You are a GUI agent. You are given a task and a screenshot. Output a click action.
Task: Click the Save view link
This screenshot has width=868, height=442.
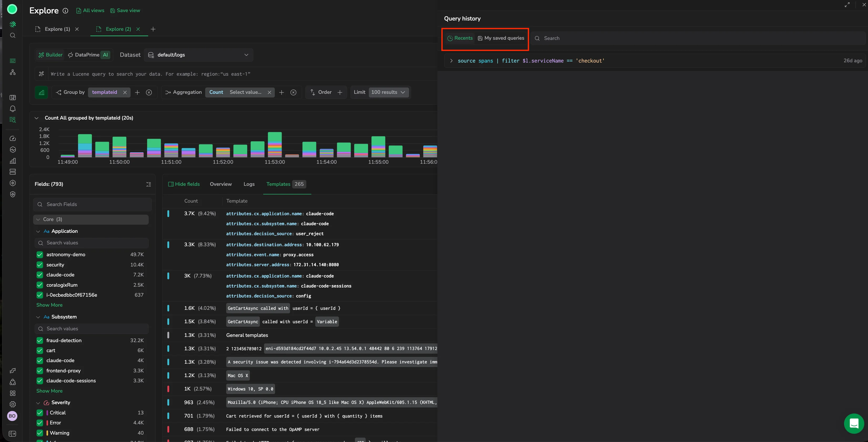[125, 11]
